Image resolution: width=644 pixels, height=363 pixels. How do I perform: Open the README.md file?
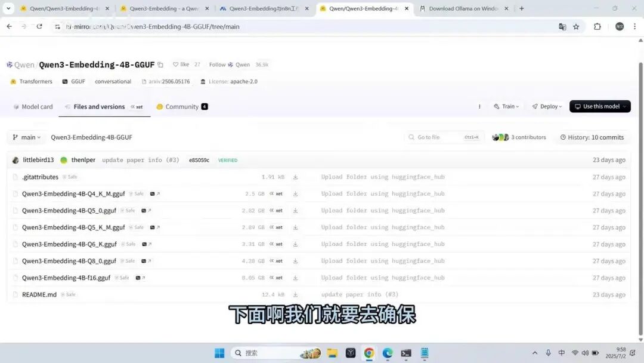click(39, 295)
